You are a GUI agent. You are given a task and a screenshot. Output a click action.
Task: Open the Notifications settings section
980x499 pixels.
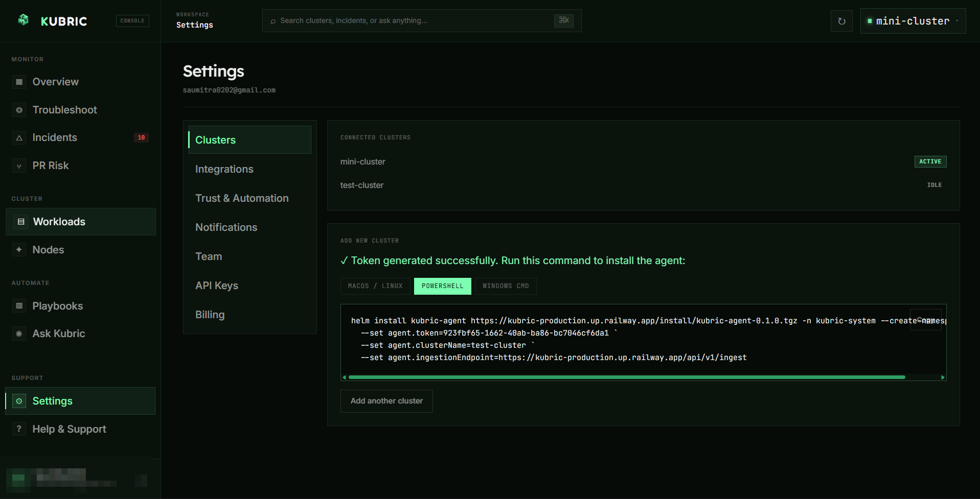coord(249,227)
